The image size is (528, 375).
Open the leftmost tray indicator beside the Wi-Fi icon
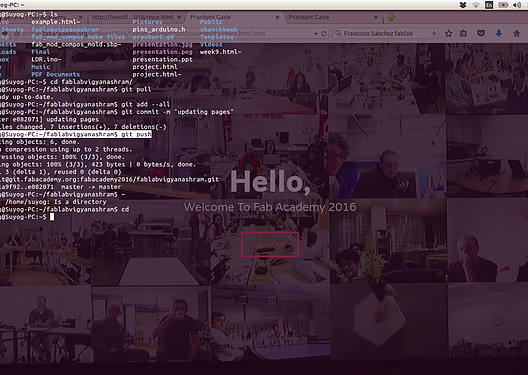pyautogui.click(x=463, y=5)
